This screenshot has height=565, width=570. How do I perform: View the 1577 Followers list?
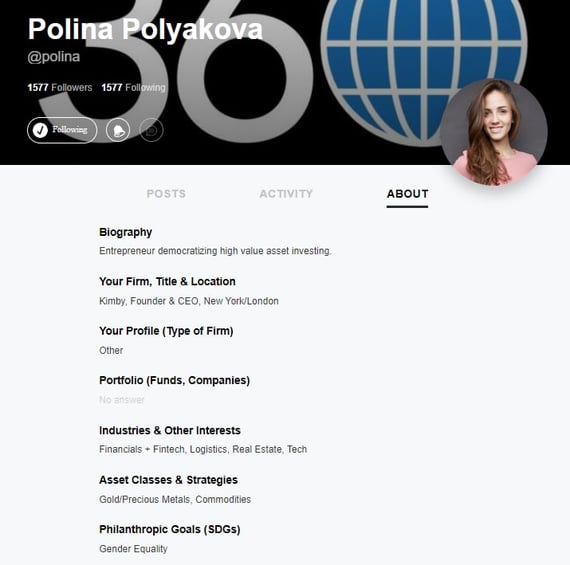[60, 88]
